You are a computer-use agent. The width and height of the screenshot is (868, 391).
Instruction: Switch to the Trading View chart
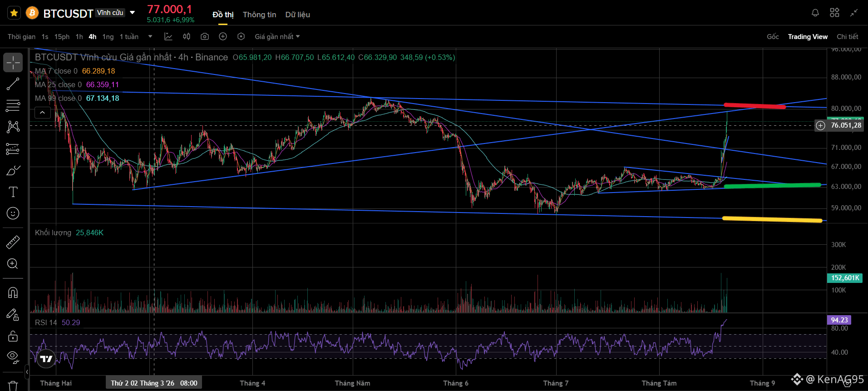(808, 37)
